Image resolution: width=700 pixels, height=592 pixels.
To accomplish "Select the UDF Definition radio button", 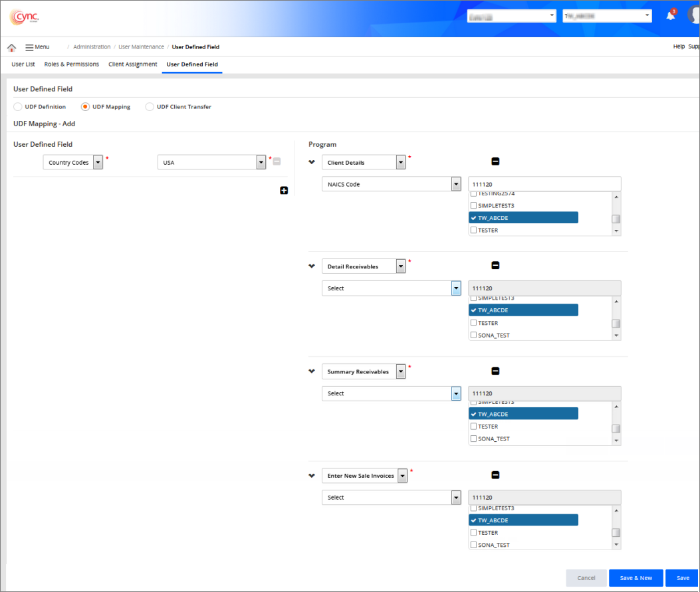I will pyautogui.click(x=18, y=106).
